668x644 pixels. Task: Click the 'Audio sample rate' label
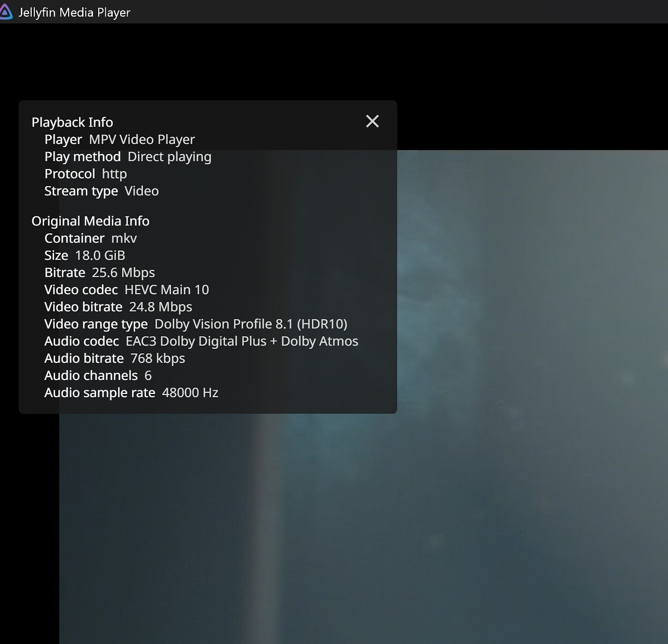[100, 393]
